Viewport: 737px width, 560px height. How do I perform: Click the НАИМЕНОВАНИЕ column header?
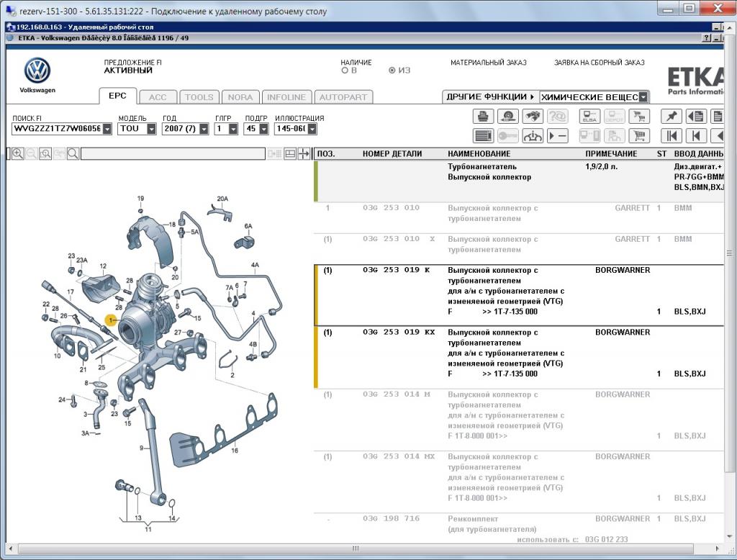pyautogui.click(x=479, y=154)
